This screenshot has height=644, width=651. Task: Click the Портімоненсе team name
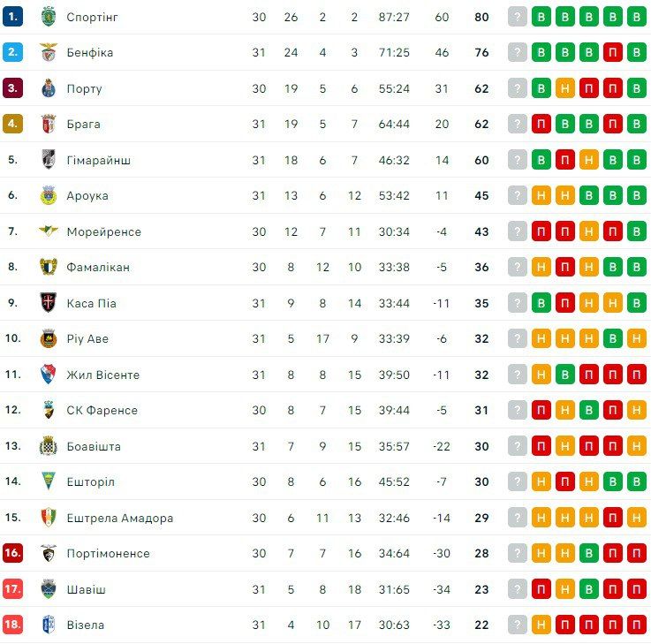108,553
